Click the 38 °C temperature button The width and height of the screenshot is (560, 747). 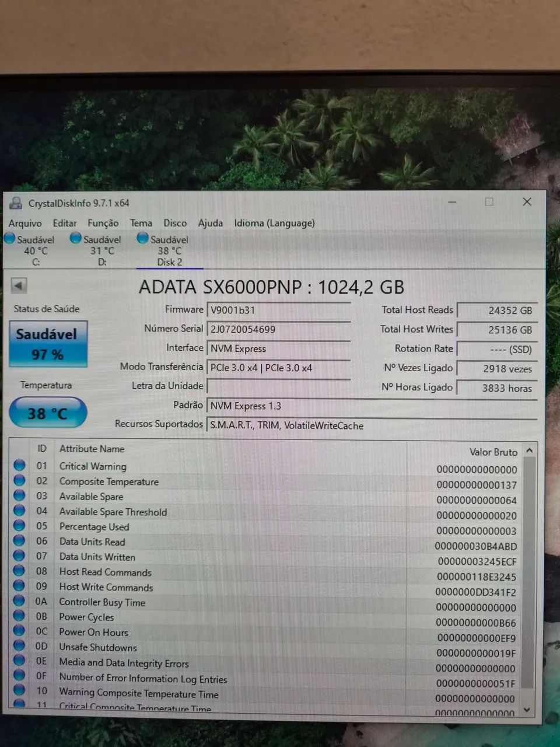[48, 413]
